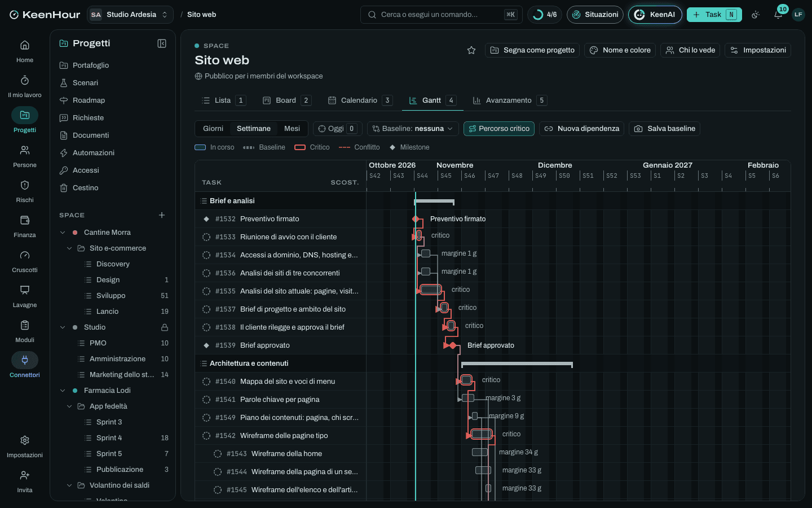Click the Nuova dipendenza button
Image resolution: width=812 pixels, height=508 pixels.
pyautogui.click(x=581, y=129)
